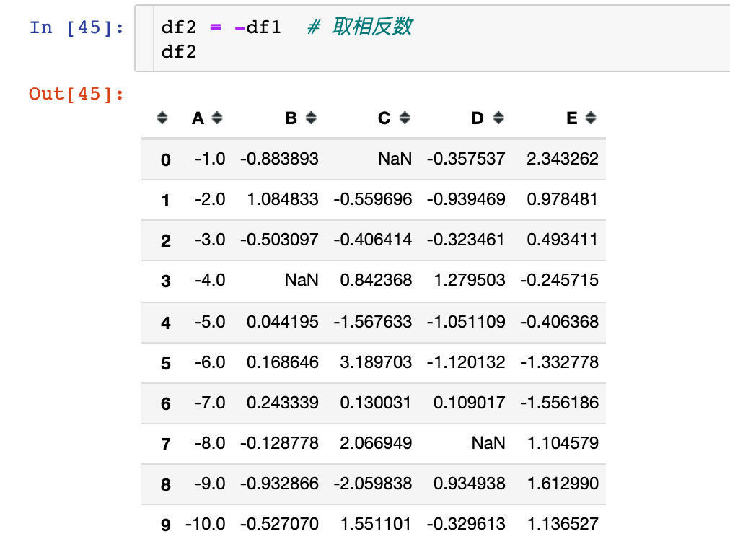Select value 0.243339
Screen dimensions: 730x560
coord(283,403)
